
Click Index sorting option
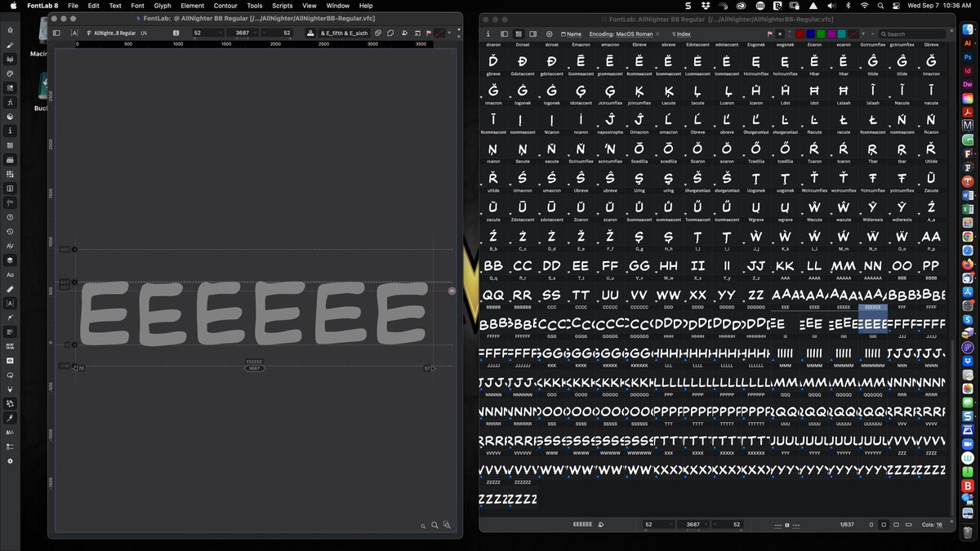click(681, 34)
